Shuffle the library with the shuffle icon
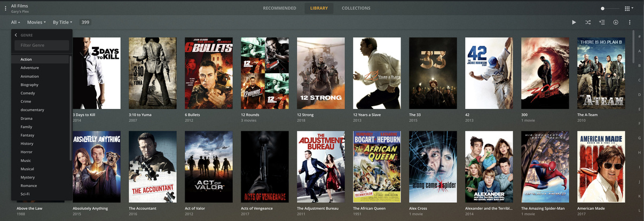The height and width of the screenshot is (221, 644). 588,22
